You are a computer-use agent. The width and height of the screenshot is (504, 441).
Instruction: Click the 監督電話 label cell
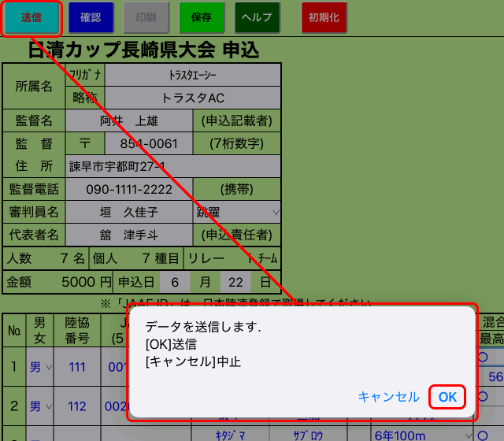point(34,189)
